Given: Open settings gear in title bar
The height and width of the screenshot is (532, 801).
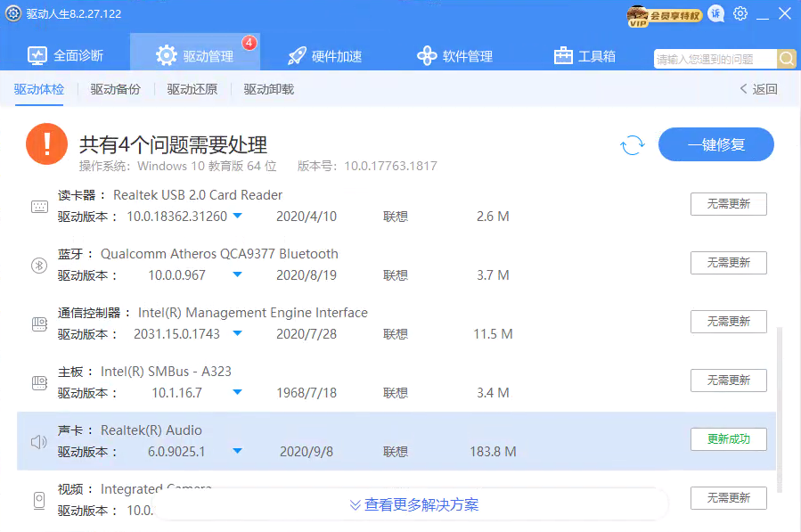Looking at the screenshot, I should 740,13.
